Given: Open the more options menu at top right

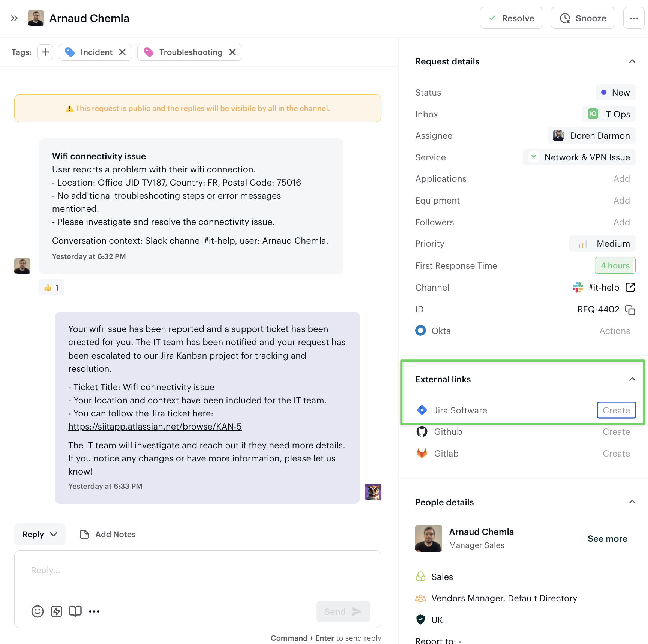Looking at the screenshot, I should 634,18.
